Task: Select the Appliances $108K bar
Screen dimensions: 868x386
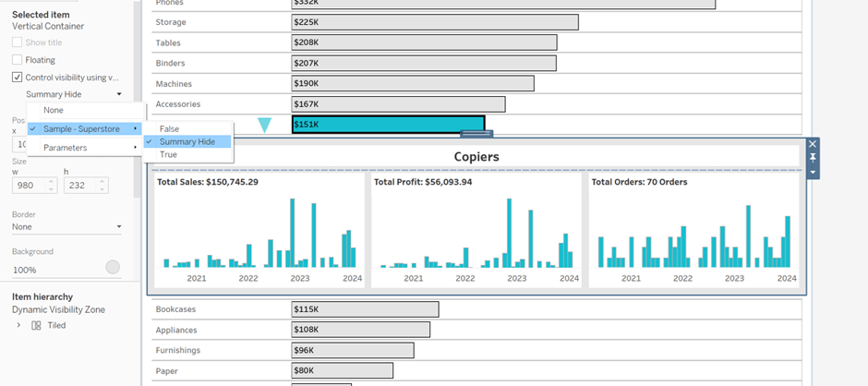Action: click(x=361, y=330)
